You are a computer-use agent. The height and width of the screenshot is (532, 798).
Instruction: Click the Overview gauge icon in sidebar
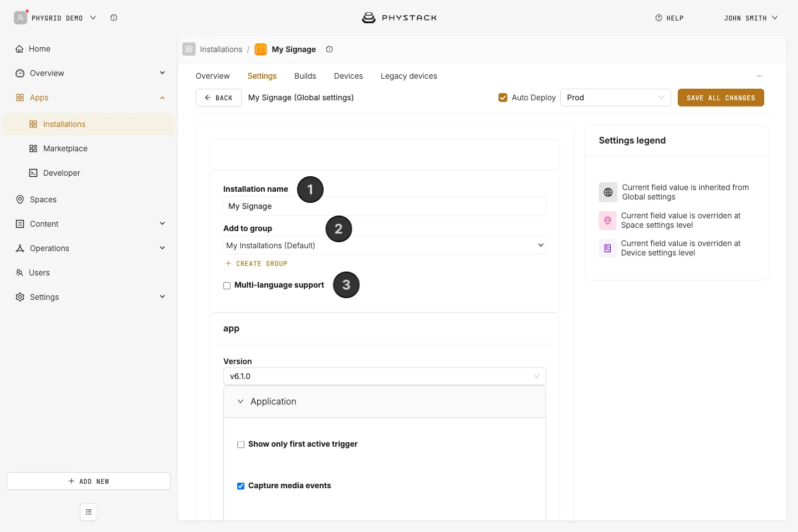(x=20, y=73)
